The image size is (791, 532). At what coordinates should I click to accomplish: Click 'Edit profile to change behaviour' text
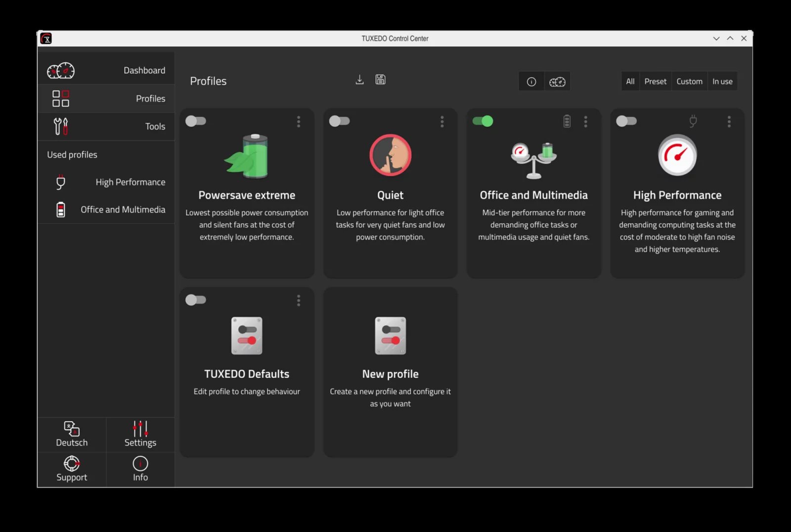[x=247, y=392]
